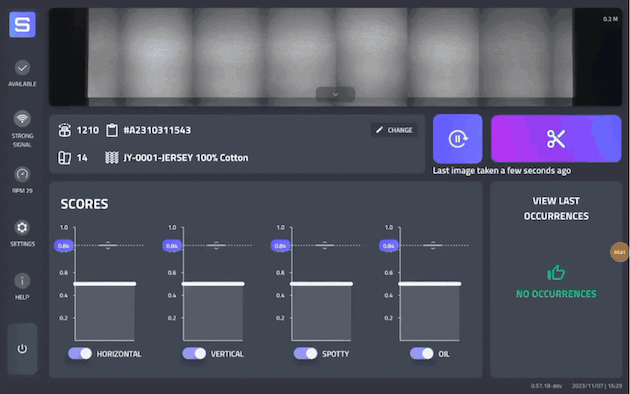Toggle the Spotty defect switch
This screenshot has height=394, width=630.
click(305, 353)
